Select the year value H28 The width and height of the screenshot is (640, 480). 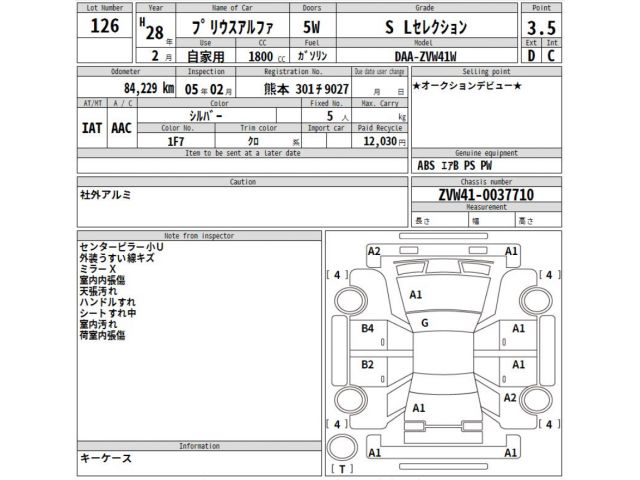pyautogui.click(x=152, y=29)
